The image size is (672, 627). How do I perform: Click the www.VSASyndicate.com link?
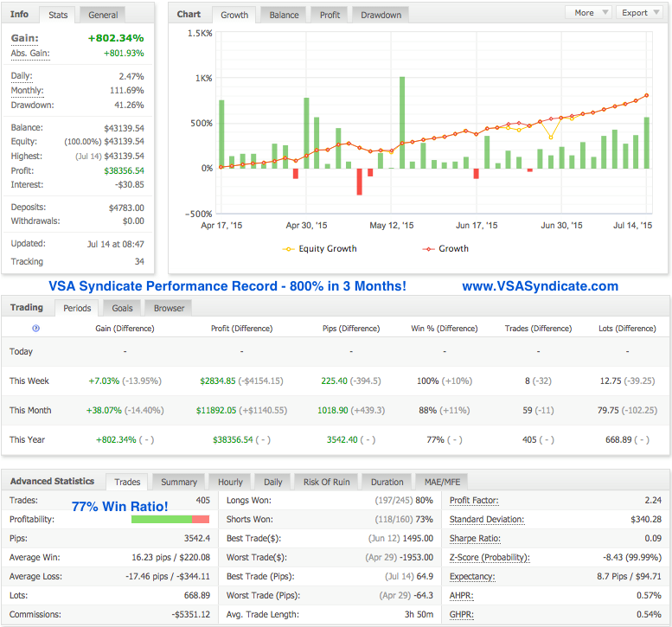(540, 286)
